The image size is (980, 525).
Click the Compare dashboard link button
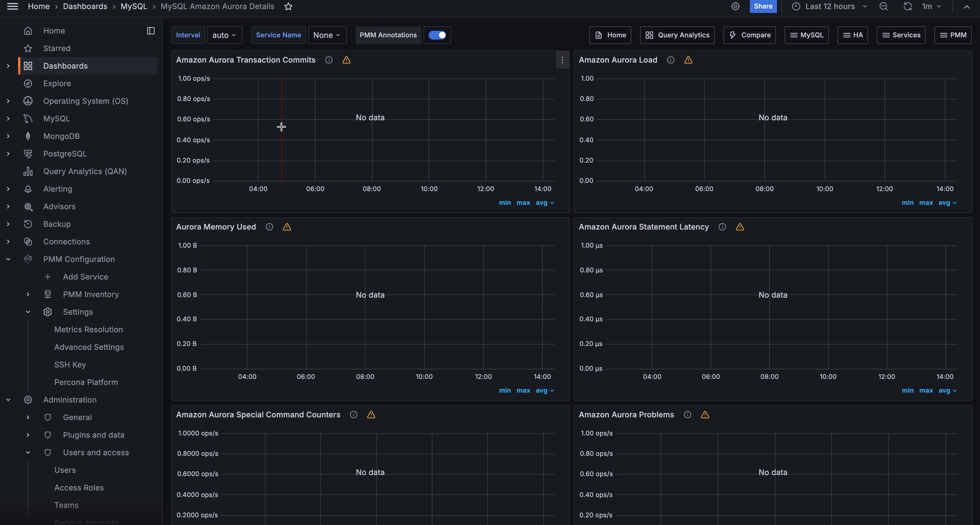[x=750, y=35]
